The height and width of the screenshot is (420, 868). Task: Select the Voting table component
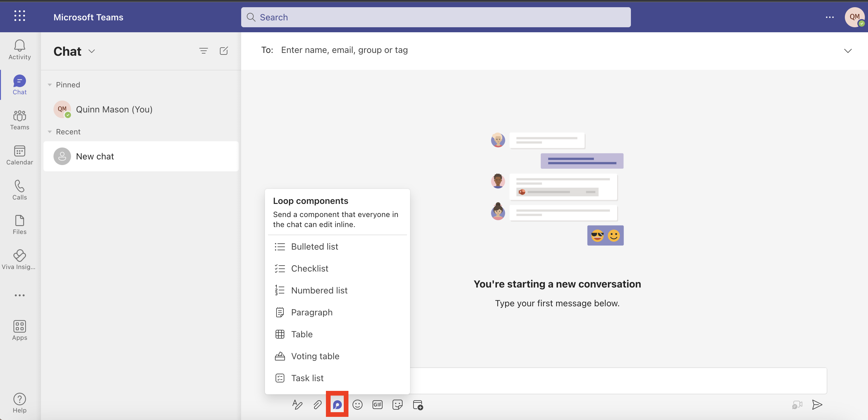315,355
